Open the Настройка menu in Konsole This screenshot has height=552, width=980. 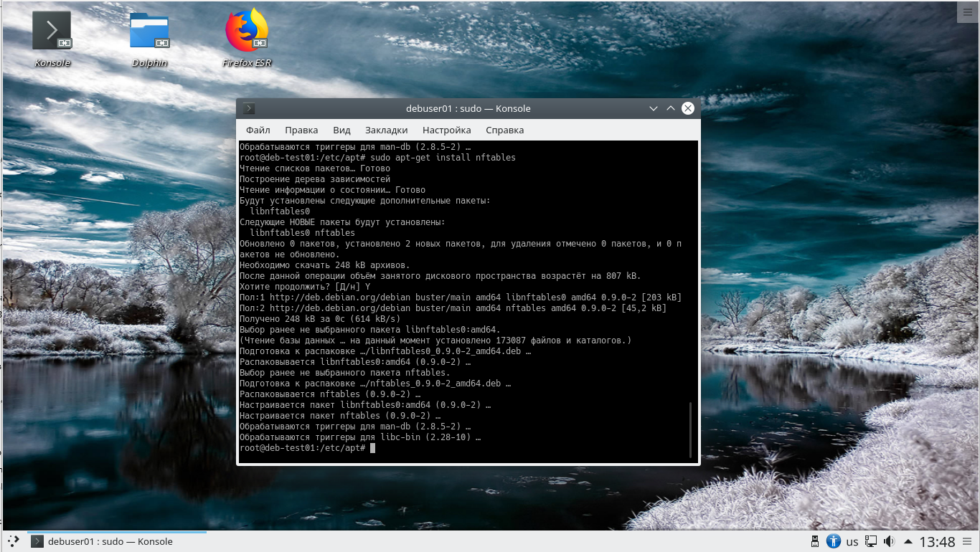pos(446,130)
